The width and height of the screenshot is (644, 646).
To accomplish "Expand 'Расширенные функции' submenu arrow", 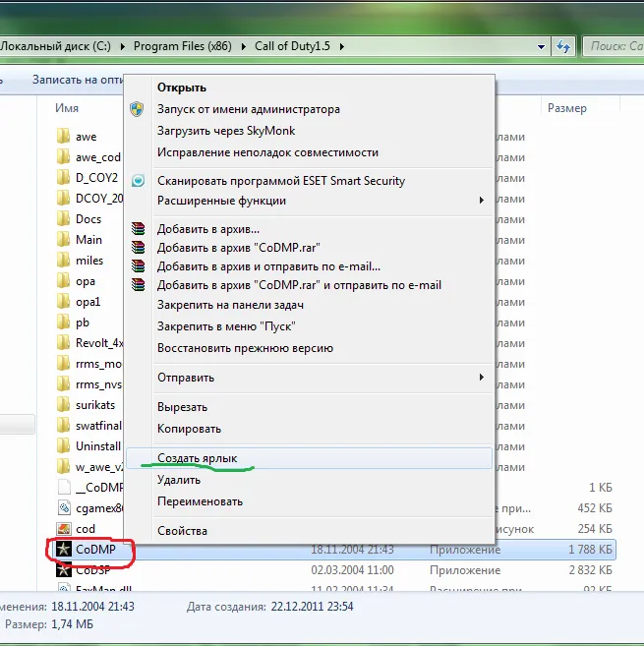I will 481,201.
